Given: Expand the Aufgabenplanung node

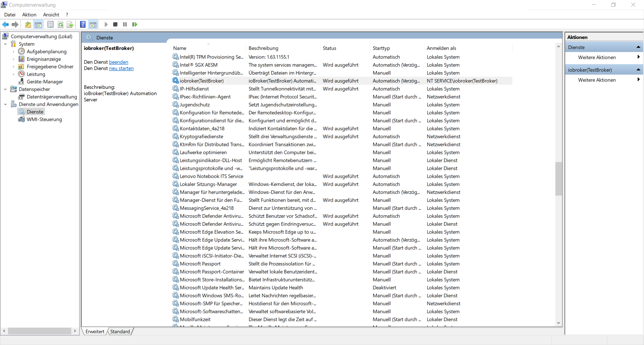Looking at the screenshot, I should [13, 52].
